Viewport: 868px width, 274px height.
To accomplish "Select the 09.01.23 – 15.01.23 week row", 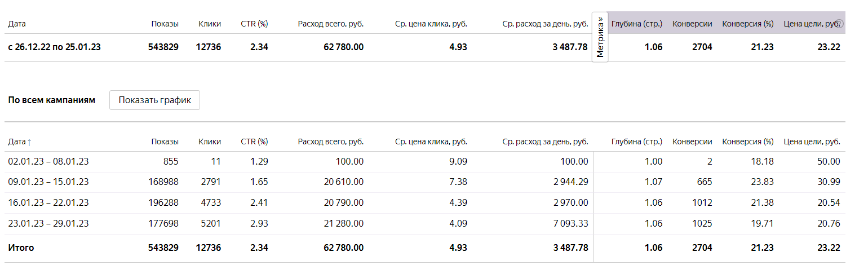I will pos(424,182).
